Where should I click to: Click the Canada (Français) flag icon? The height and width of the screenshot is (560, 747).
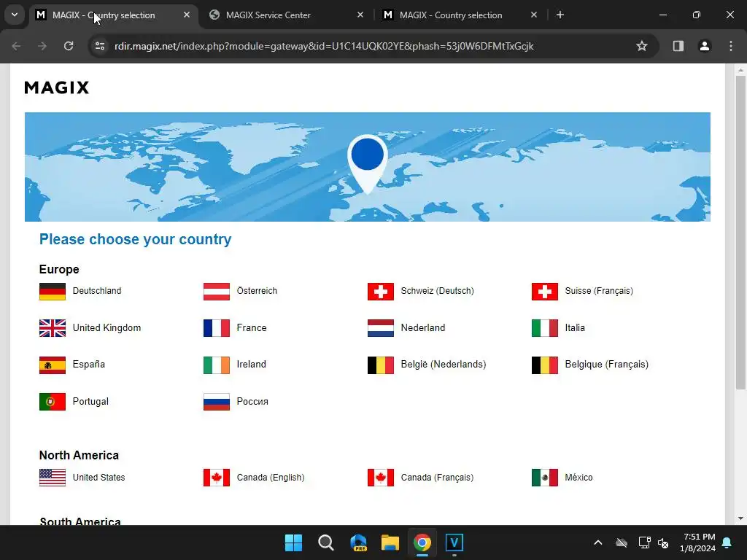pyautogui.click(x=381, y=478)
